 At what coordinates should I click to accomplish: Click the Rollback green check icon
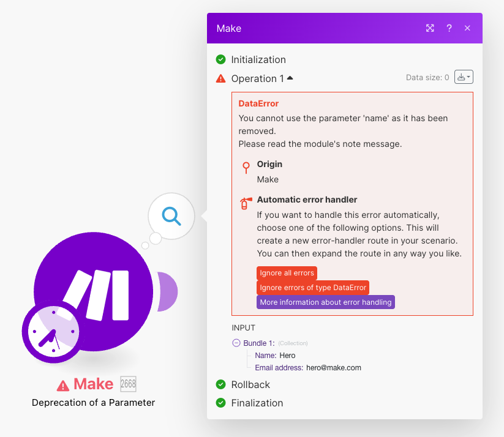[221, 384]
